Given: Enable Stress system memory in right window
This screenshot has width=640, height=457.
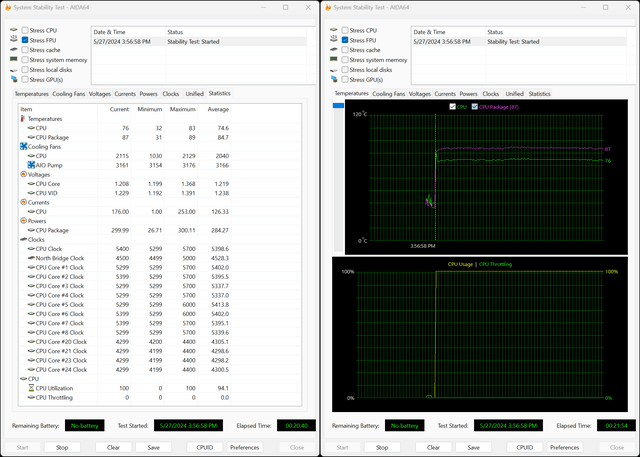Looking at the screenshot, I should (x=344, y=60).
